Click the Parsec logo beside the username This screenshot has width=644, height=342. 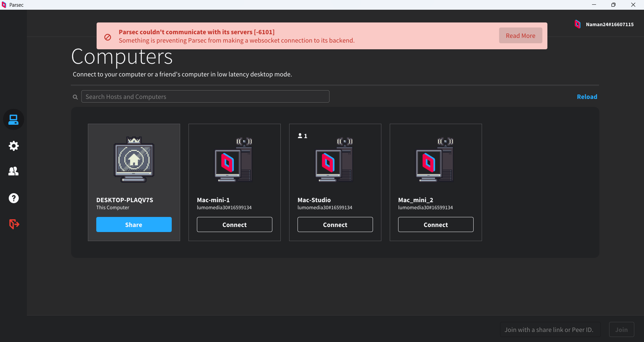click(x=578, y=24)
